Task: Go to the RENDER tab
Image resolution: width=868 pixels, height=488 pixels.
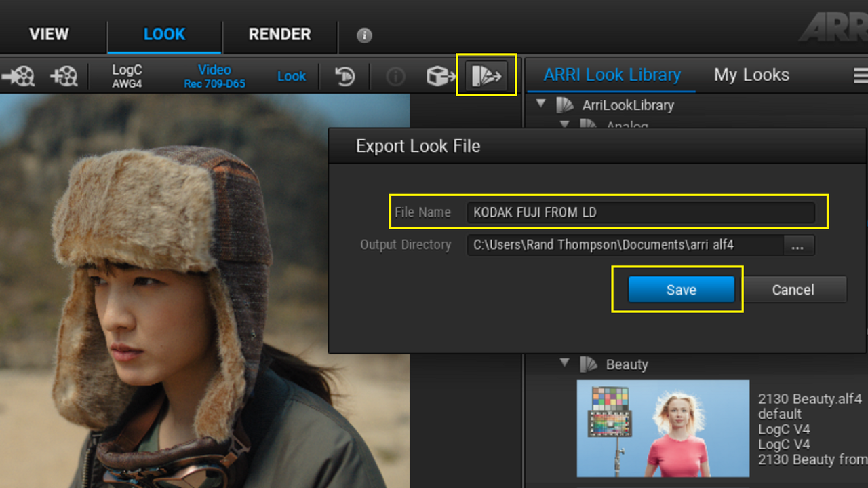Action: (279, 34)
